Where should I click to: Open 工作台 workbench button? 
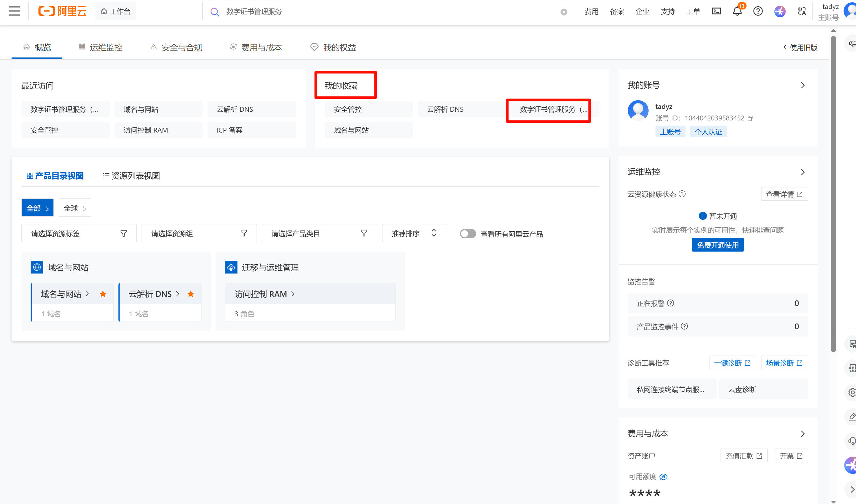116,11
